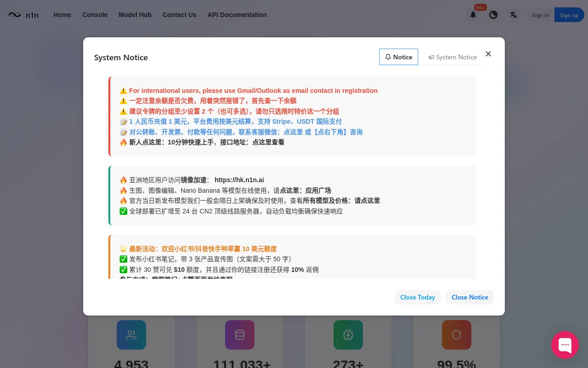Image resolution: width=588 pixels, height=368 pixels.
Task: Open the https://hk.n1n.ai mirror link
Action: (x=239, y=180)
